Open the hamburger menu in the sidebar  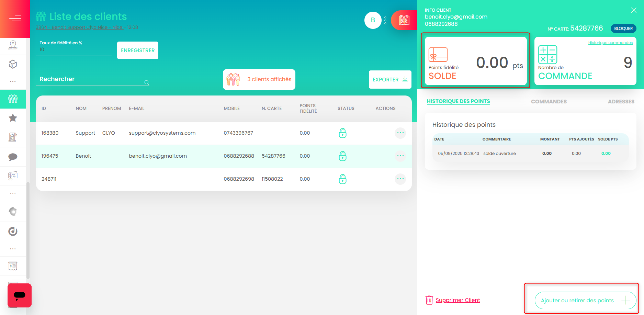coord(15,19)
